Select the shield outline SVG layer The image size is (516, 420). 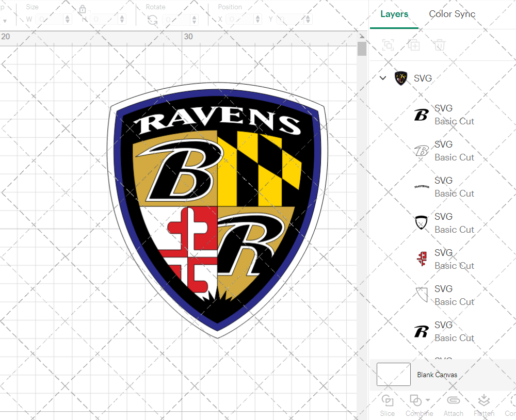(443, 223)
